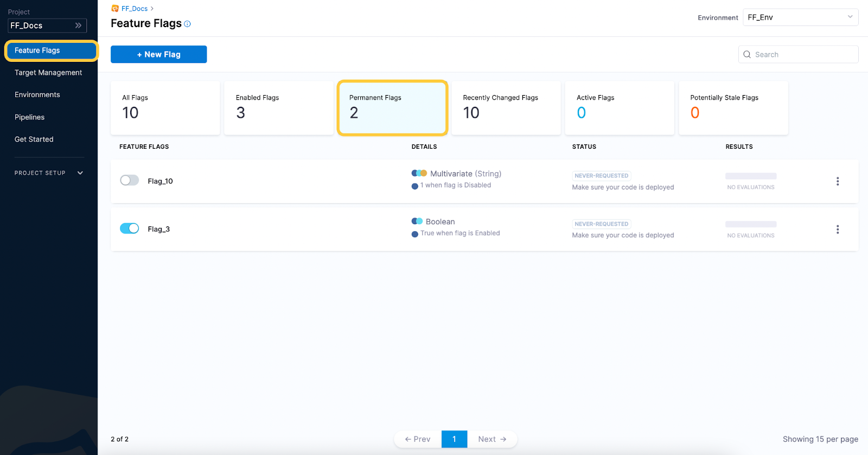
Task: Disable the Flag_3 toggle switch
Action: coord(129,229)
